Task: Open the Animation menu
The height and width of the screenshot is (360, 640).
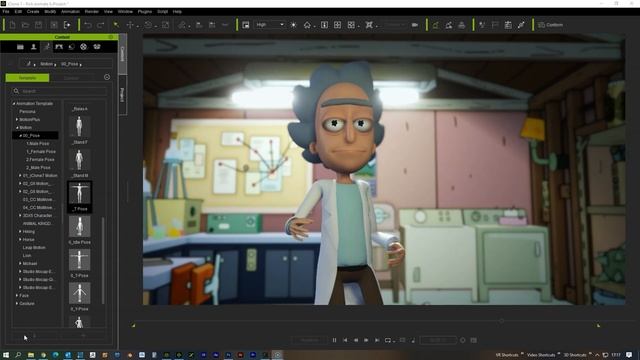Action: coord(70,11)
